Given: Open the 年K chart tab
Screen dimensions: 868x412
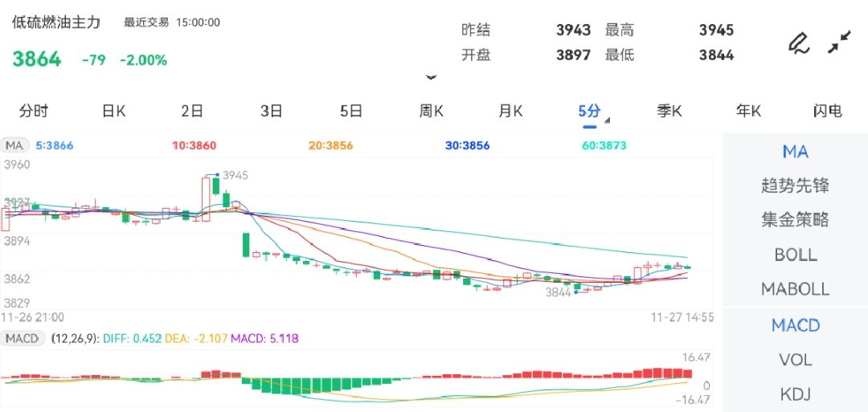Looking at the screenshot, I should (x=748, y=111).
